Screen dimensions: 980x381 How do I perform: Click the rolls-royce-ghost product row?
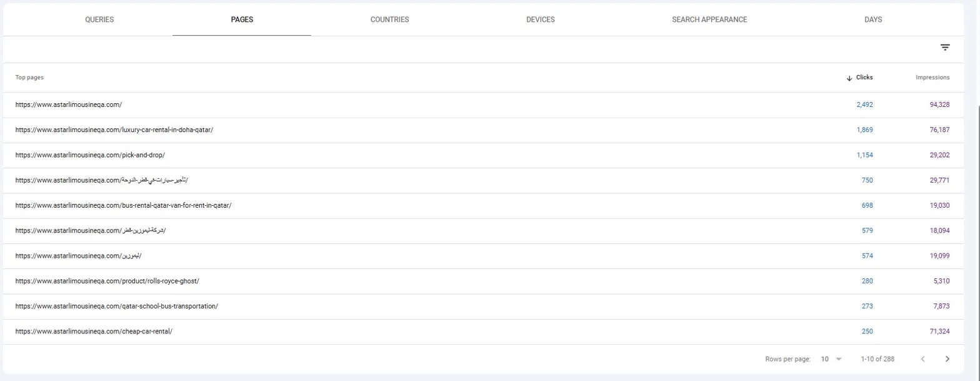pyautogui.click(x=483, y=281)
